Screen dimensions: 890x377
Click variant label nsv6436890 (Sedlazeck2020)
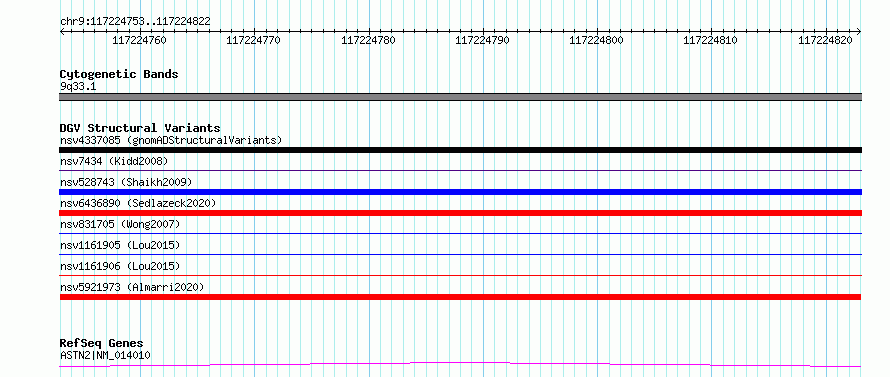[x=138, y=203]
